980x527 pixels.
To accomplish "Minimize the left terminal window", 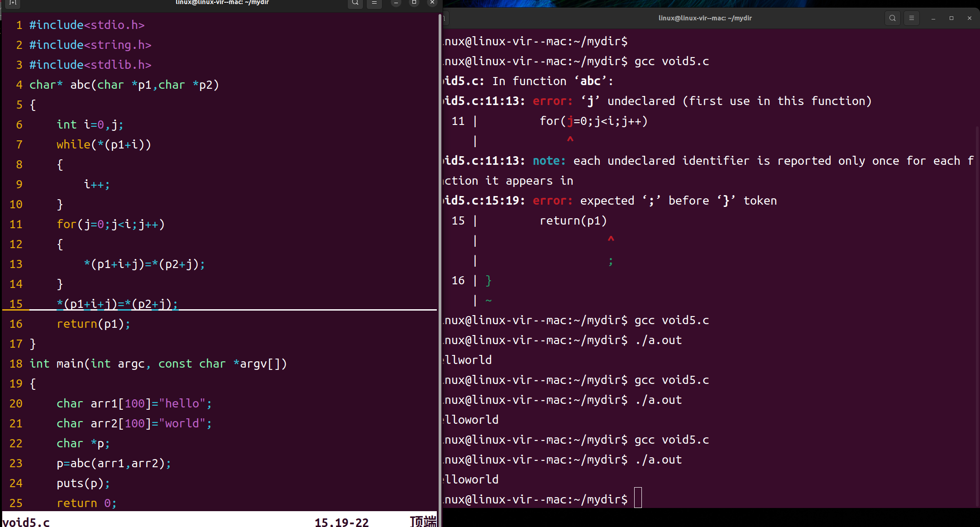I will click(x=396, y=3).
